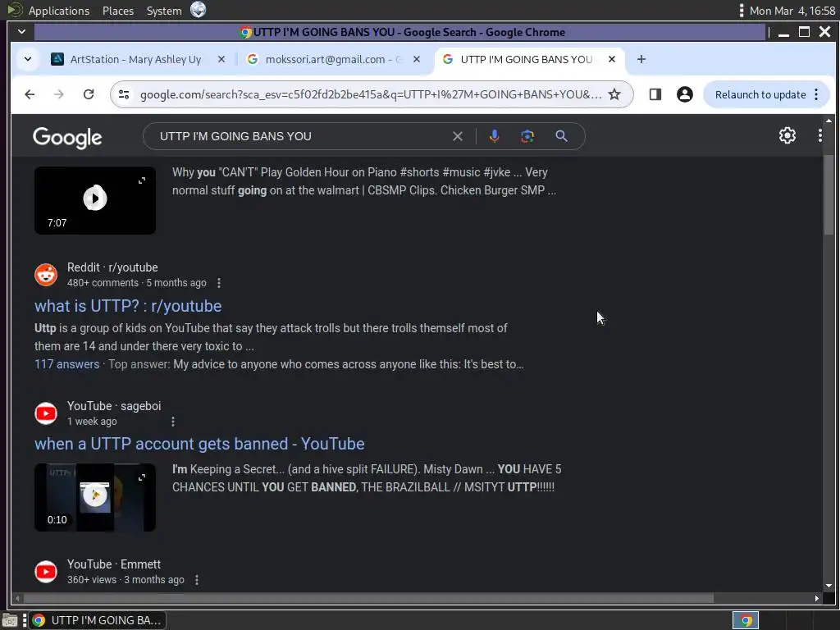Click the Google search input field

point(302,136)
